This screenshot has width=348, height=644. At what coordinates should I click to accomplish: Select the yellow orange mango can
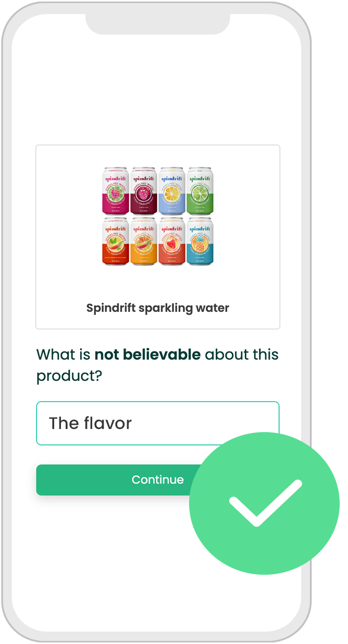[x=144, y=242]
